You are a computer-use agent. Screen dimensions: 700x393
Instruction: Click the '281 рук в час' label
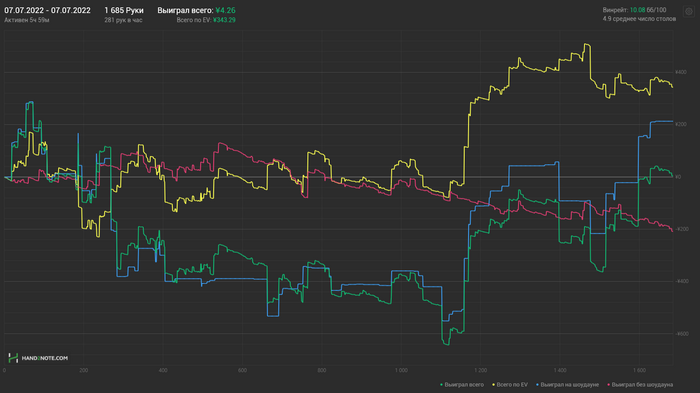(x=123, y=20)
